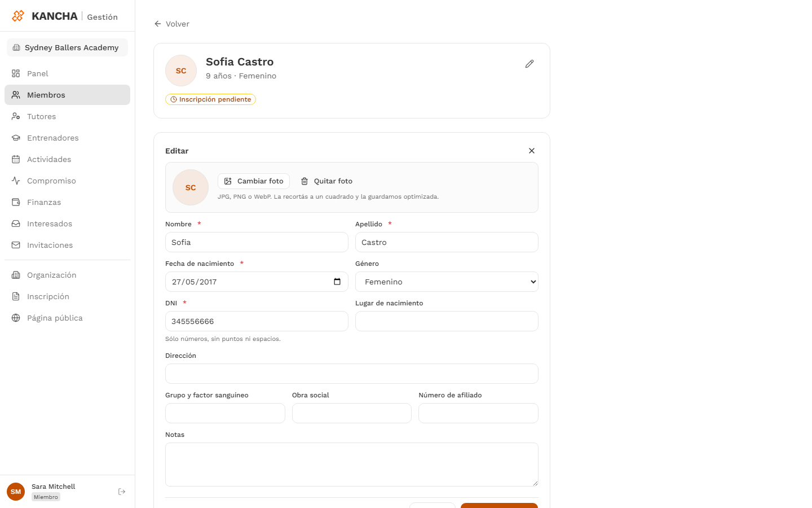This screenshot has width=812, height=508.
Task: Click the Panel dashboard icon
Action: coord(16,73)
